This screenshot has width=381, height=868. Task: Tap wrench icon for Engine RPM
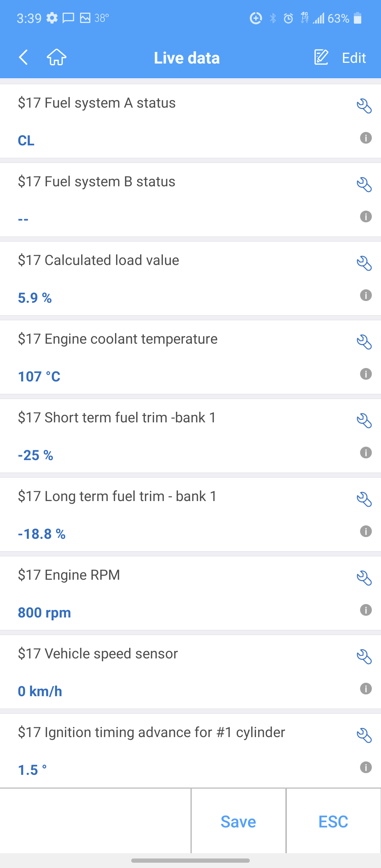364,578
